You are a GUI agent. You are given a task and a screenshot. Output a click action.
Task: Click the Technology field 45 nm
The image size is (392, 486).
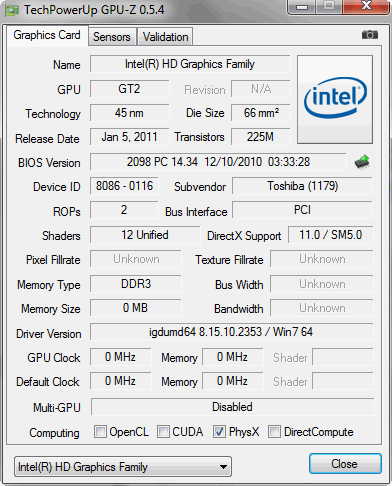pyautogui.click(x=129, y=113)
